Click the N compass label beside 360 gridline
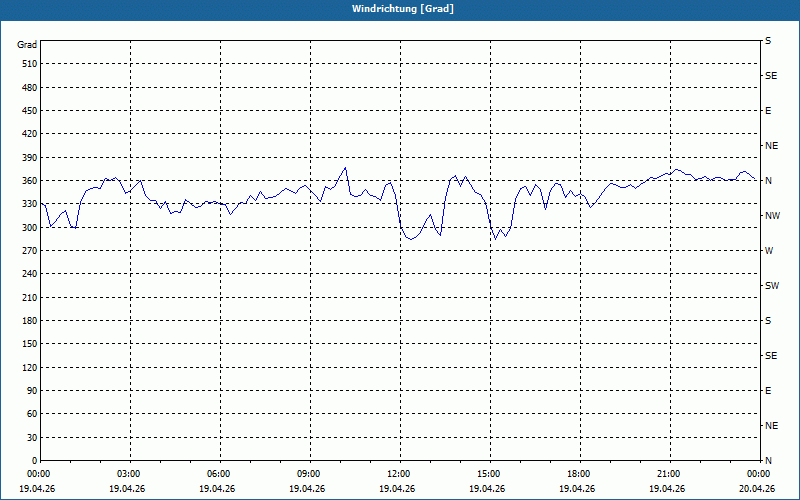The height and width of the screenshot is (500, 800). tap(768, 181)
